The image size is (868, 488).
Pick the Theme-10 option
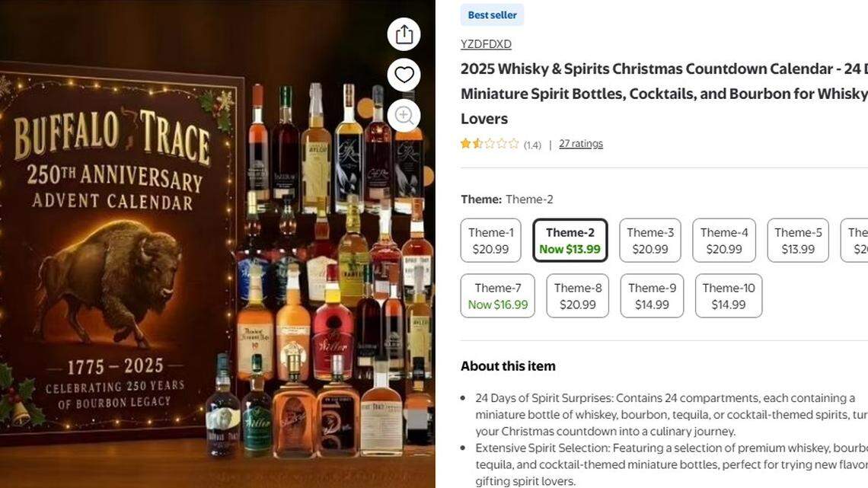pyautogui.click(x=729, y=295)
